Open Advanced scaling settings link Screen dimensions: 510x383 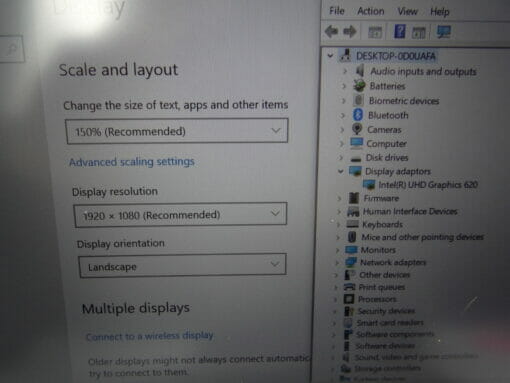132,162
